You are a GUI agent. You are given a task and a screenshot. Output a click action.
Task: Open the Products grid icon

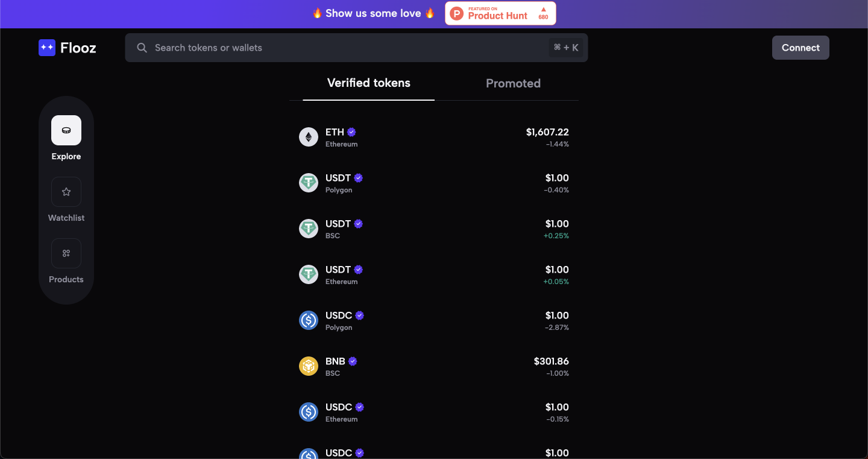coord(66,253)
